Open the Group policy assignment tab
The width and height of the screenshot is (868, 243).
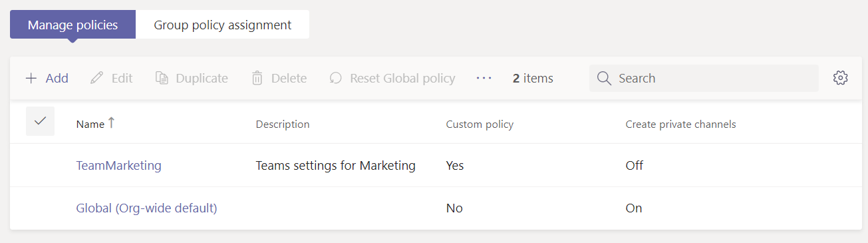click(x=222, y=25)
